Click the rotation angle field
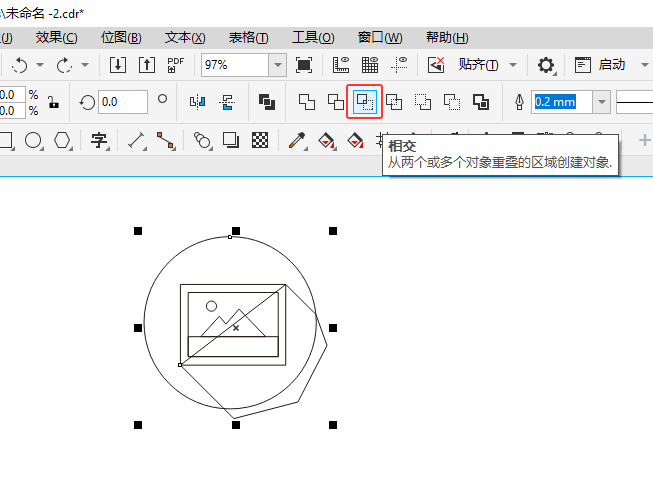The width and height of the screenshot is (653, 481). (x=123, y=102)
